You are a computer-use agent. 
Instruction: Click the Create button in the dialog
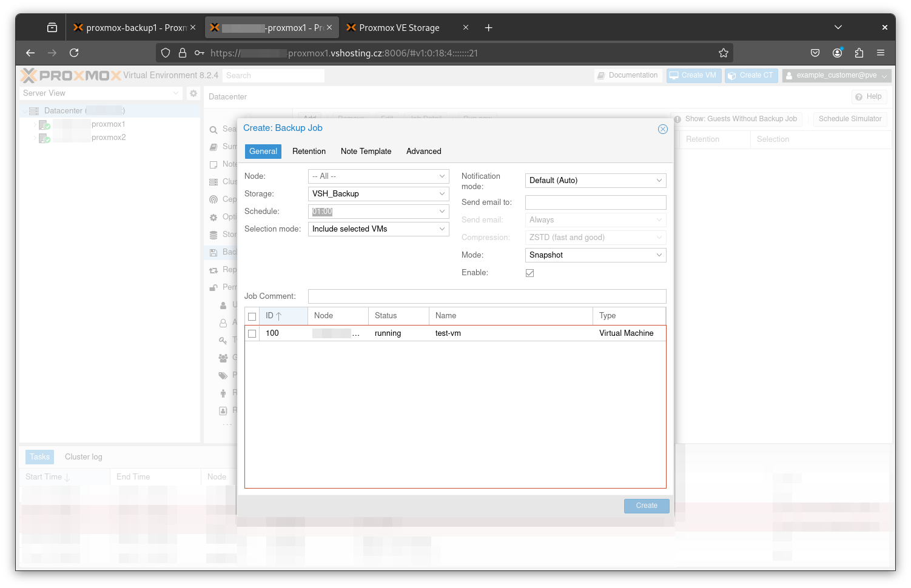pyautogui.click(x=647, y=506)
